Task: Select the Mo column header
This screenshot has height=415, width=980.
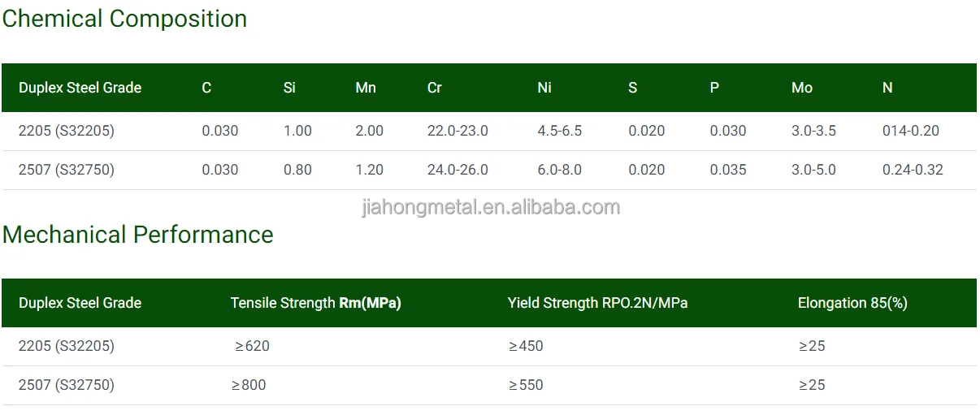Action: pyautogui.click(x=801, y=88)
